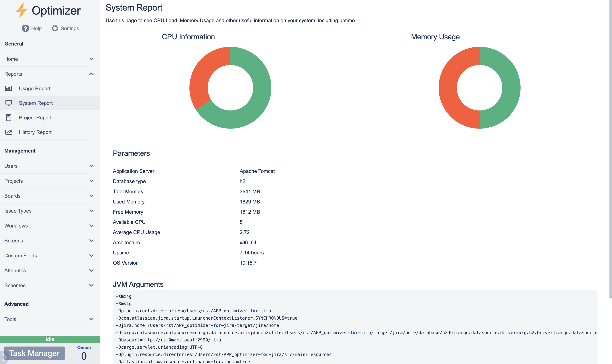
Task: Click the Settings gear icon
Action: click(x=55, y=28)
